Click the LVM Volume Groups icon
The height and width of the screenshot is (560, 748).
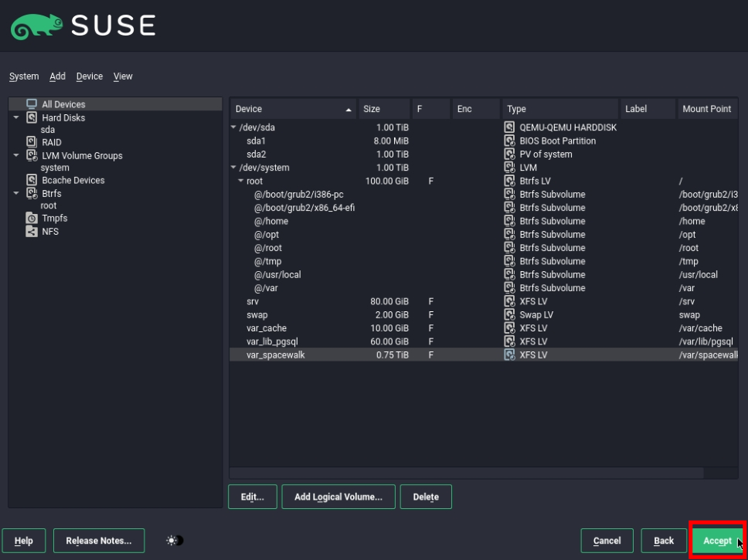pos(32,155)
